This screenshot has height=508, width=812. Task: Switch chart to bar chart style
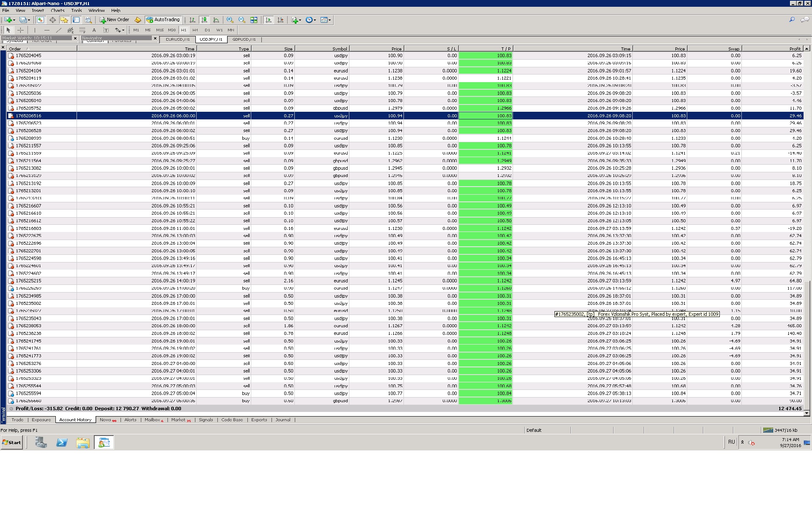tap(192, 20)
